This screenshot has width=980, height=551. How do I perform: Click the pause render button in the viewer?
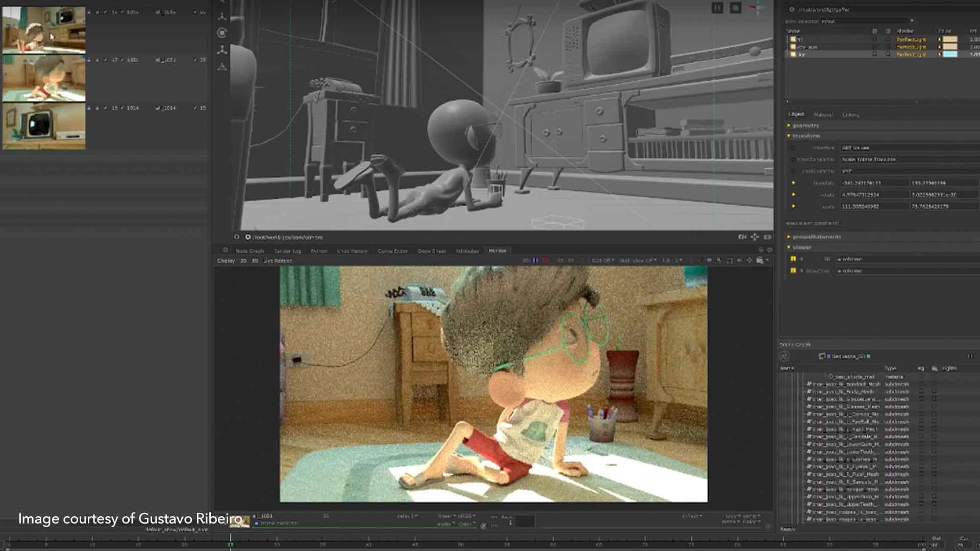[x=717, y=8]
